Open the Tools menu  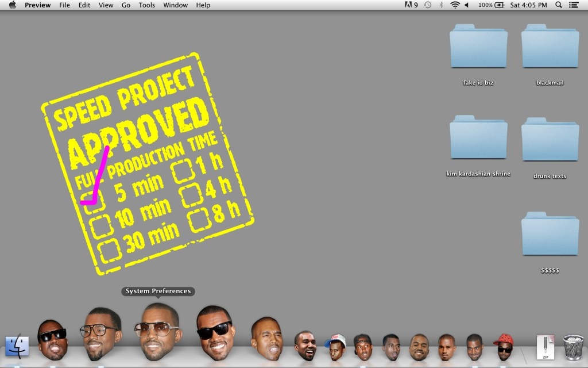[x=146, y=5]
